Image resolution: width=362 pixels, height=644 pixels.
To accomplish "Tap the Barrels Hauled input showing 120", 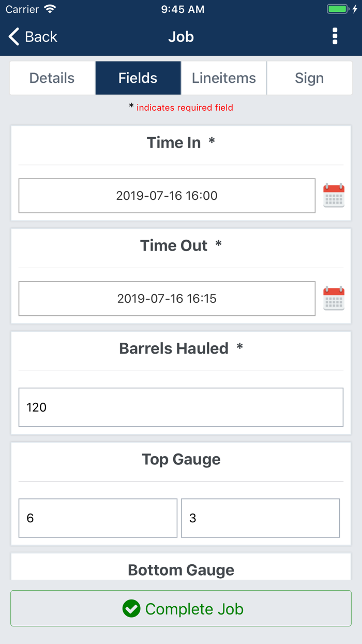I will click(181, 407).
